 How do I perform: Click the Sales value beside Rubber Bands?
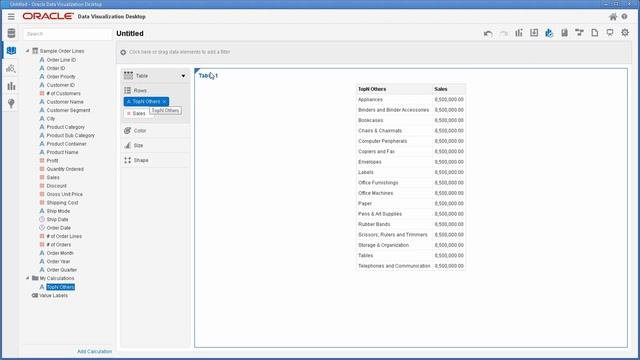pyautogui.click(x=449, y=224)
